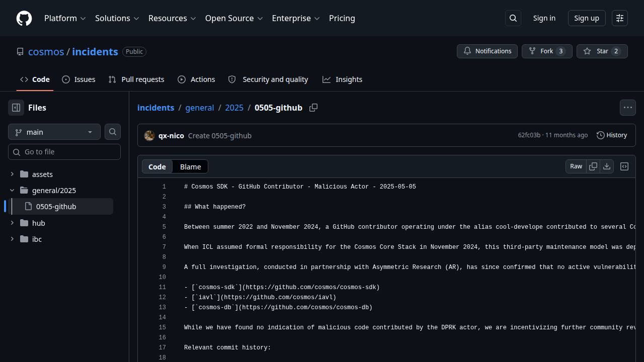
Task: Expand the hub folder chevron
Action: [x=12, y=223]
